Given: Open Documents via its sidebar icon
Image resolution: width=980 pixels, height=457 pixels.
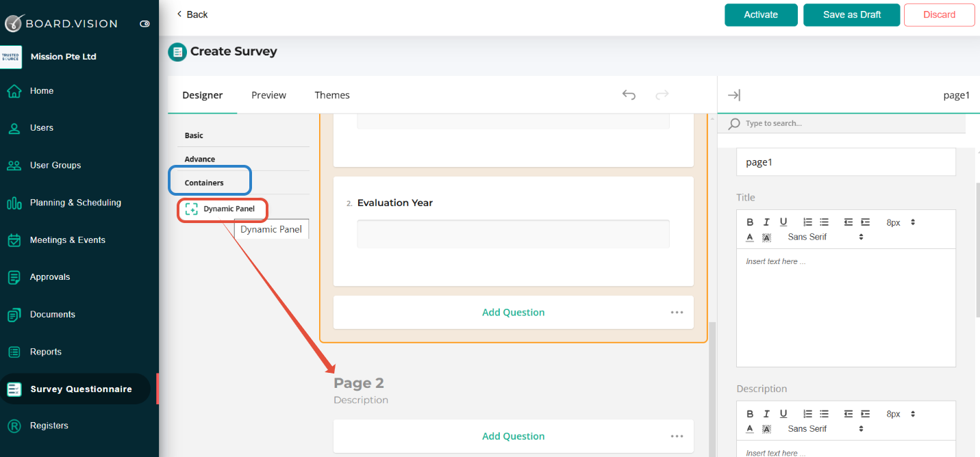Looking at the screenshot, I should tap(14, 315).
